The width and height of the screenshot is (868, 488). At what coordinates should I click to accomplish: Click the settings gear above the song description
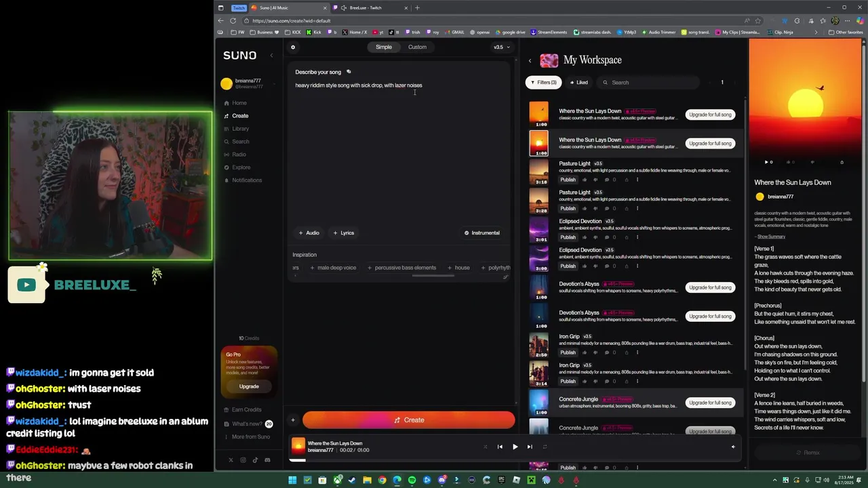coord(293,47)
